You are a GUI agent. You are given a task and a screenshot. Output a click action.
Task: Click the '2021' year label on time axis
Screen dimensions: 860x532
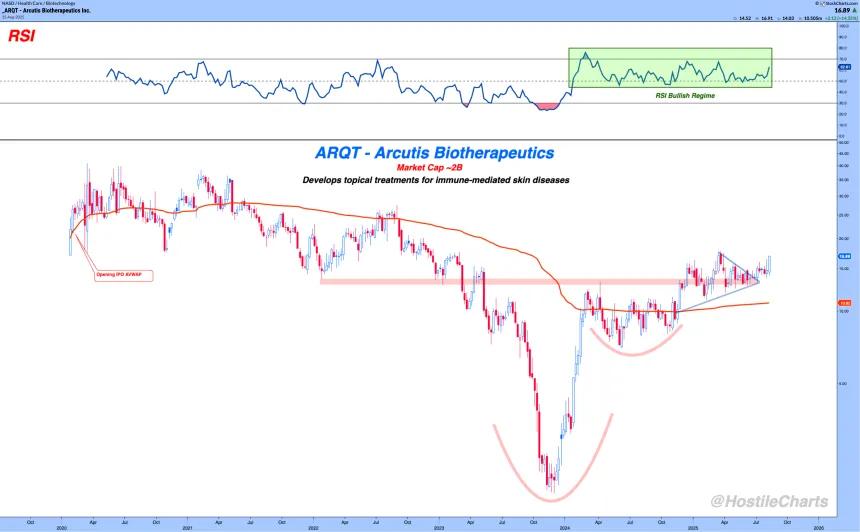tap(187, 528)
